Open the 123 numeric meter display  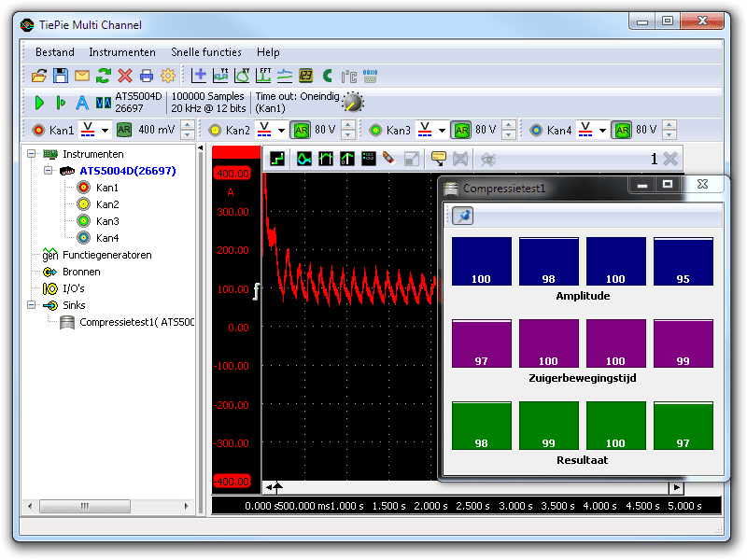pyautogui.click(x=306, y=76)
